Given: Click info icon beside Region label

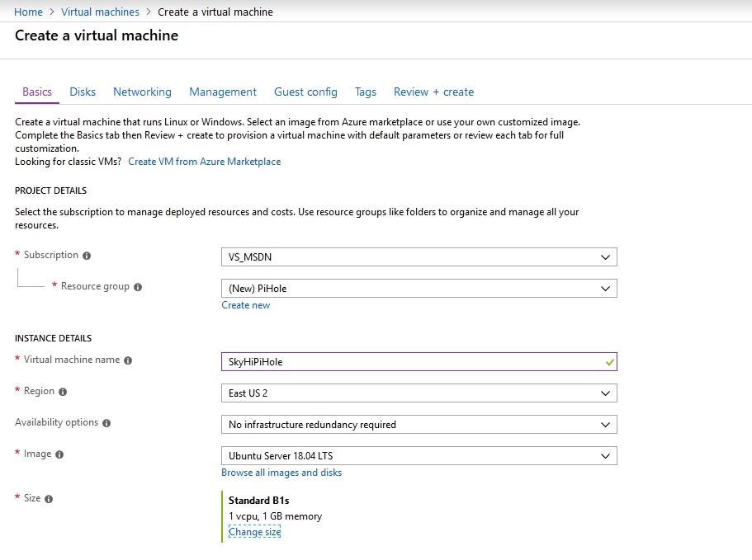Looking at the screenshot, I should (x=63, y=392).
